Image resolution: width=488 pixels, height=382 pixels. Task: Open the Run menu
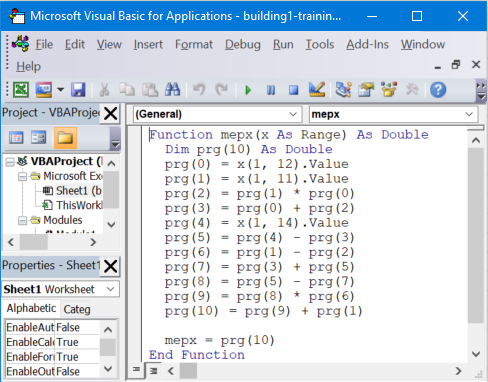[283, 44]
